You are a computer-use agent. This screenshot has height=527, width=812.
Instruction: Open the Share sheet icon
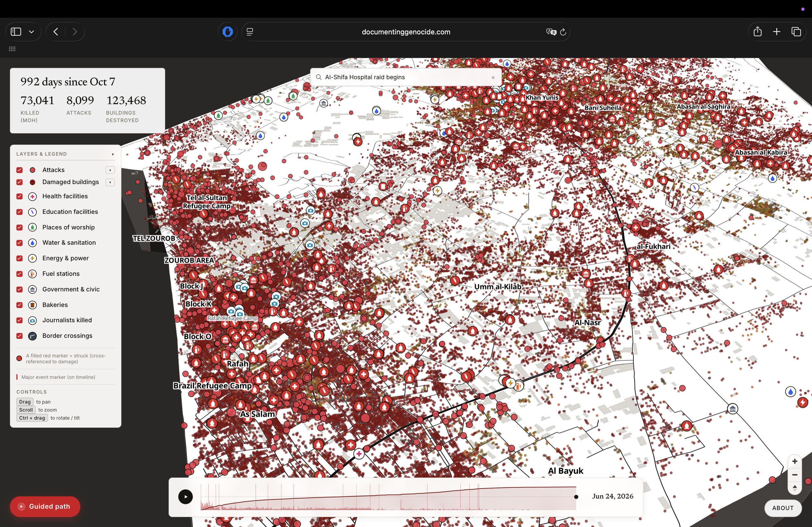[757, 32]
